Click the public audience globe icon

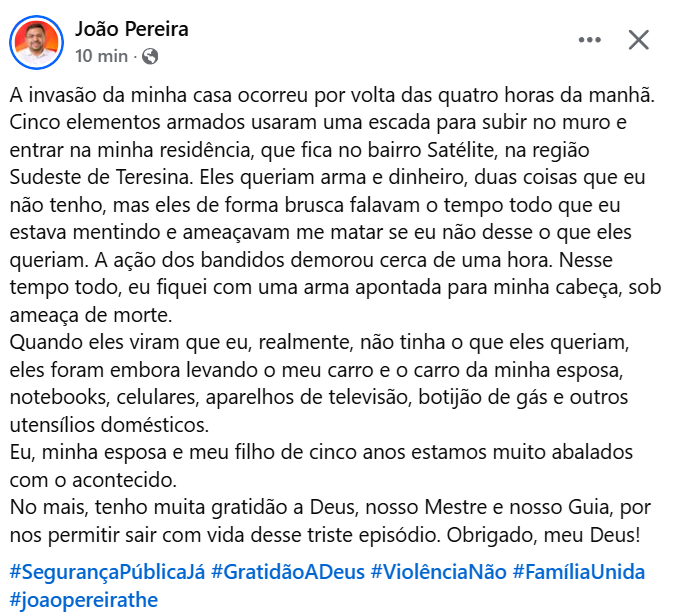[150, 55]
